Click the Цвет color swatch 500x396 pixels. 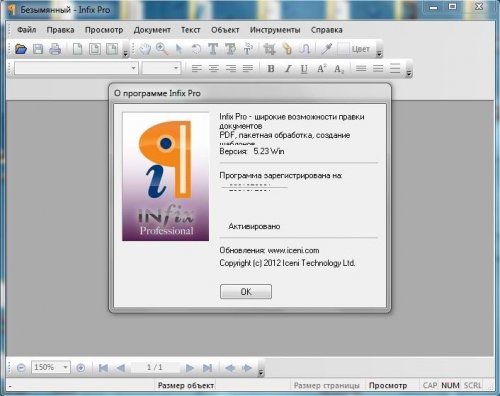pyautogui.click(x=343, y=49)
